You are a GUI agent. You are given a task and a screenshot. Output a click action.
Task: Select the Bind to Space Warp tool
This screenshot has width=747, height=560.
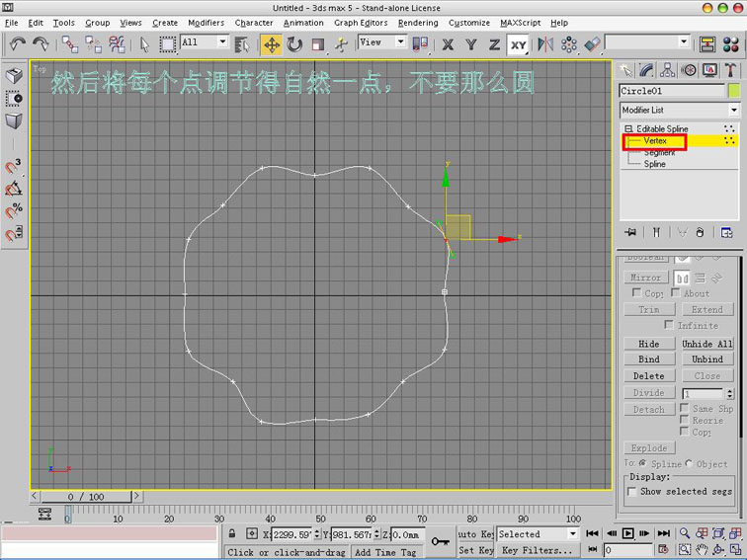coord(117,44)
